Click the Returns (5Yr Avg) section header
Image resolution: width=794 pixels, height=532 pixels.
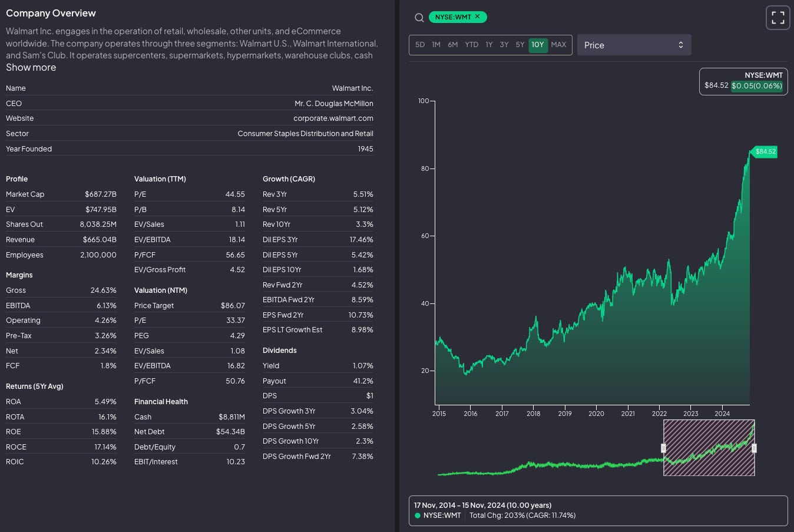click(x=35, y=386)
